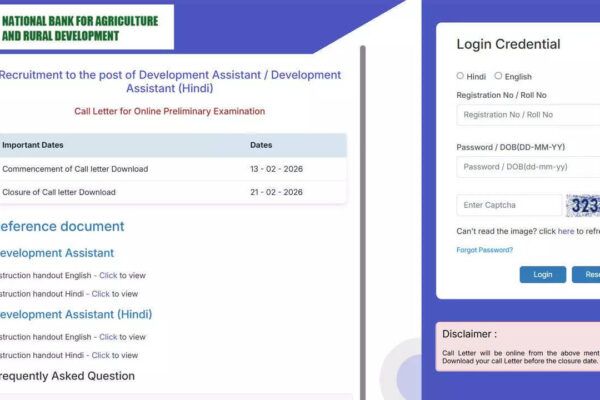This screenshot has width=600, height=400.
Task: Select the Hindi language radio button
Action: coord(460,76)
